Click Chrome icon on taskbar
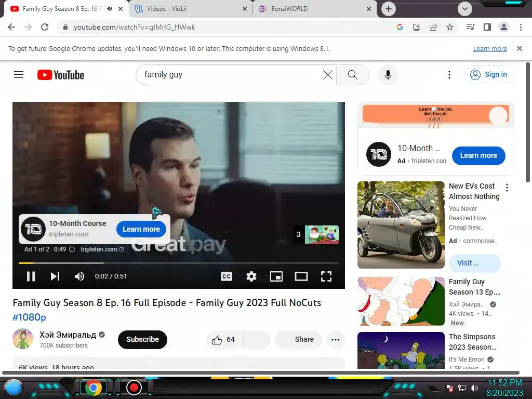This screenshot has height=399, width=532. coord(94,388)
